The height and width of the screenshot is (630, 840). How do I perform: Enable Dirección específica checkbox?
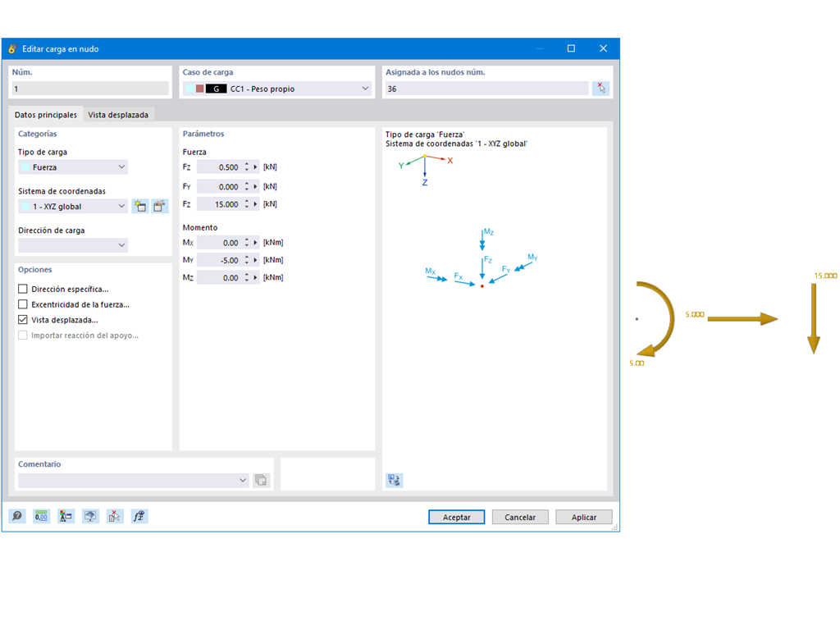(22, 289)
